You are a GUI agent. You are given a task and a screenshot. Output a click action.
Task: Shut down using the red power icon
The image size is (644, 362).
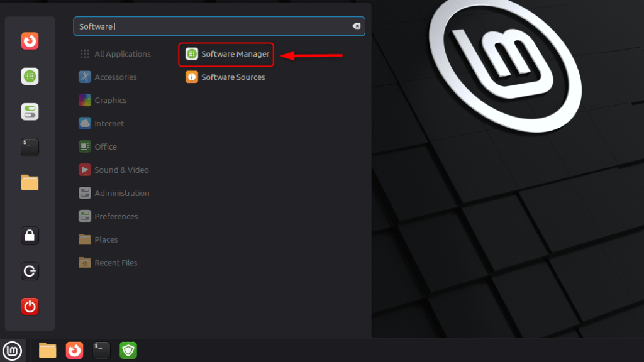[x=30, y=306]
